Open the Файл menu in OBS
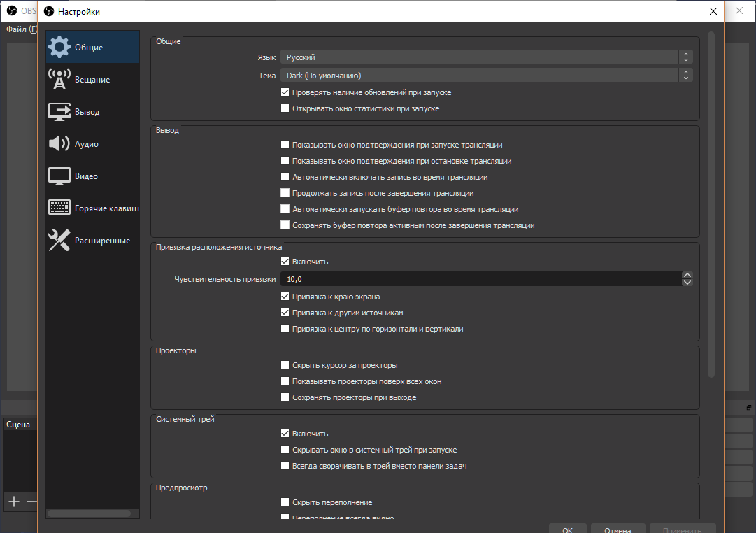The height and width of the screenshot is (533, 756). (x=21, y=29)
